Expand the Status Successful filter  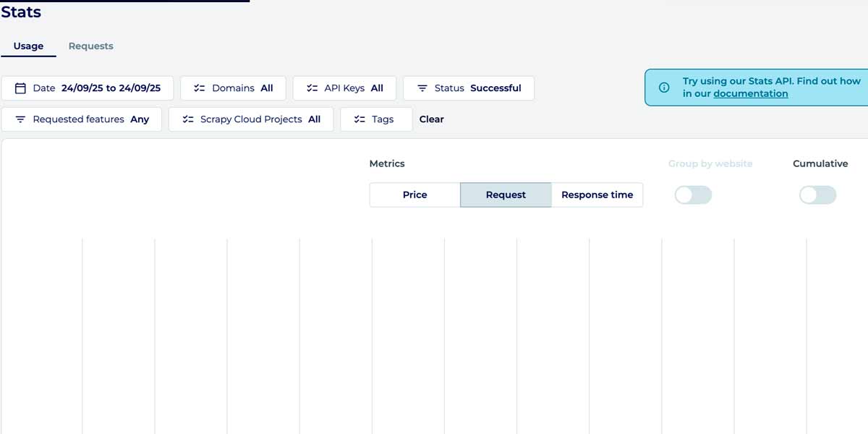(x=469, y=88)
